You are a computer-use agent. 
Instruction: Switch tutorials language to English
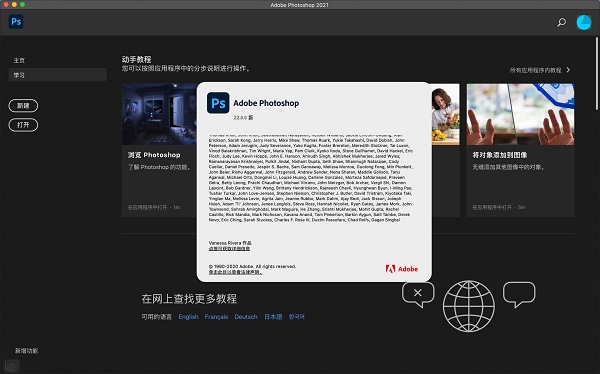(188, 317)
